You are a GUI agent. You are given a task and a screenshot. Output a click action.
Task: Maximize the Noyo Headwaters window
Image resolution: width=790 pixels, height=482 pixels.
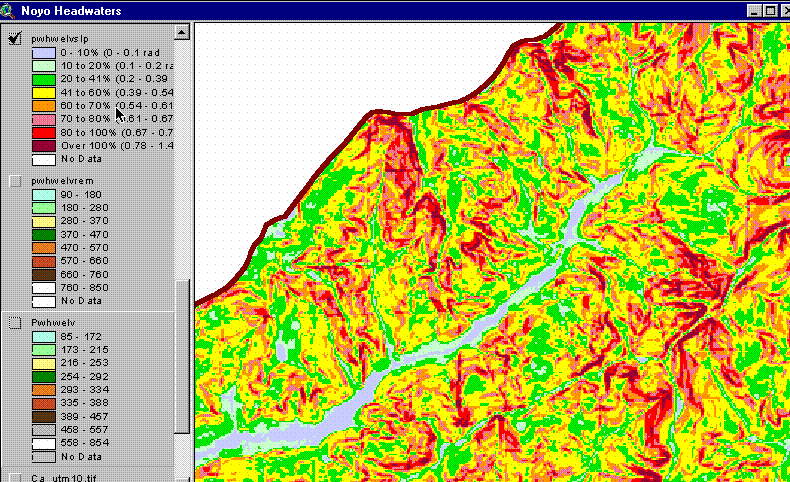[x=770, y=11]
